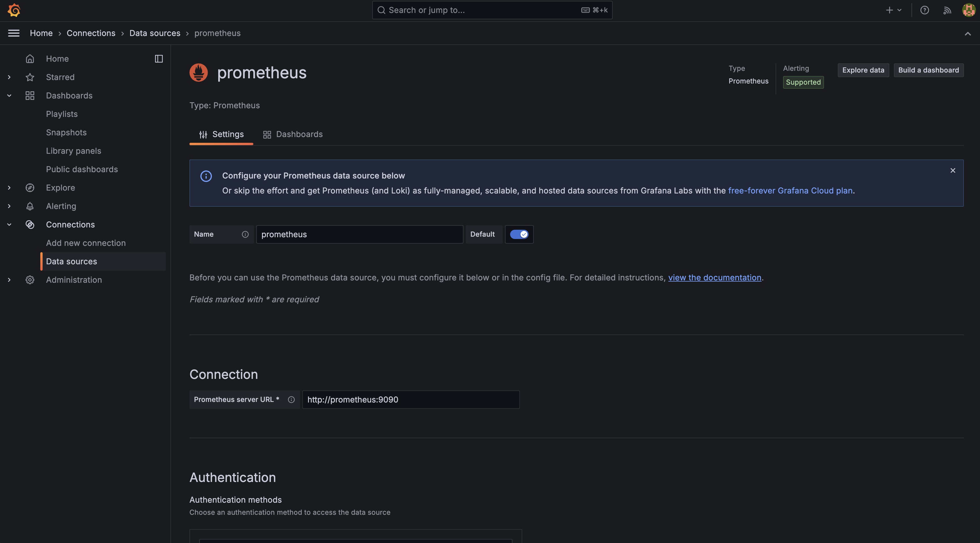Image resolution: width=980 pixels, height=543 pixels.
Task: Open Add new connection in sidebar
Action: (86, 243)
